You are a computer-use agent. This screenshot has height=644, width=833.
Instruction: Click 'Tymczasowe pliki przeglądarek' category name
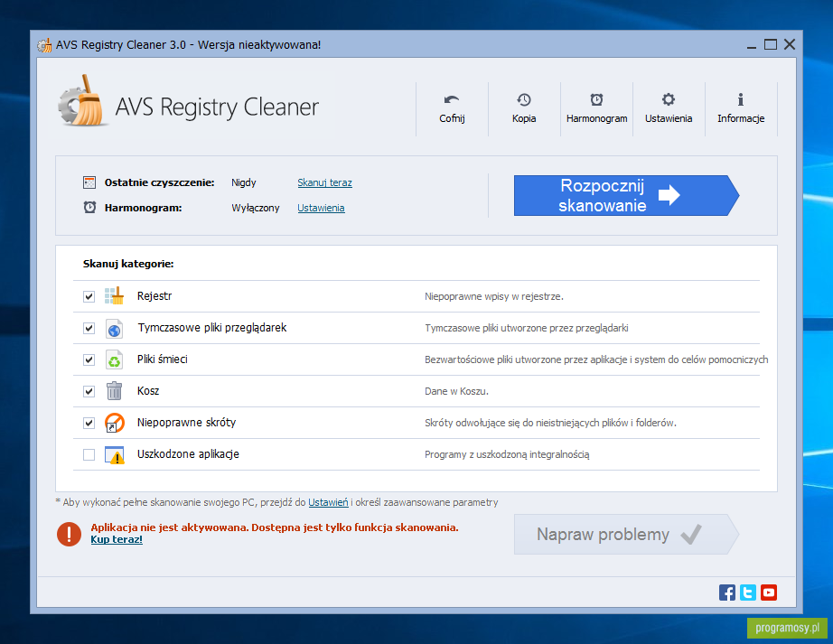tap(212, 328)
